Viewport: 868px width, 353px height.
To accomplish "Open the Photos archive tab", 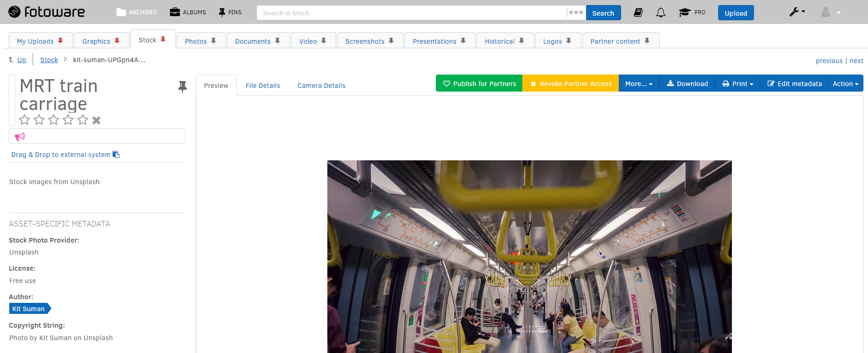I will point(196,41).
